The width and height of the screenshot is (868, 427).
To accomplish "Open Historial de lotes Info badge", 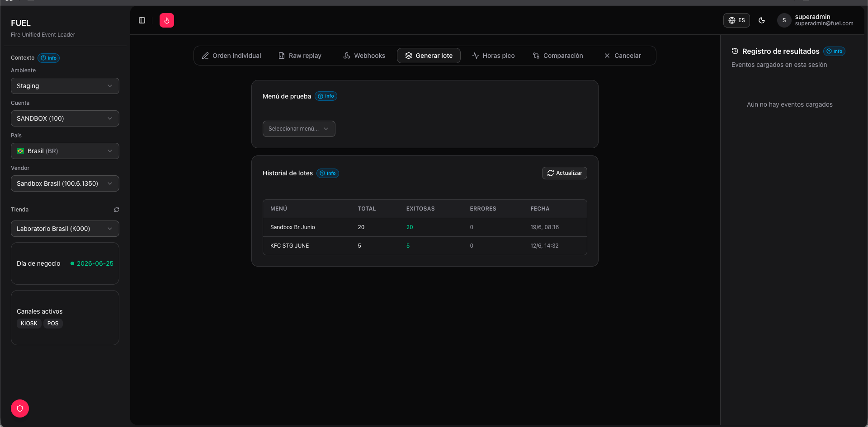I will 328,173.
